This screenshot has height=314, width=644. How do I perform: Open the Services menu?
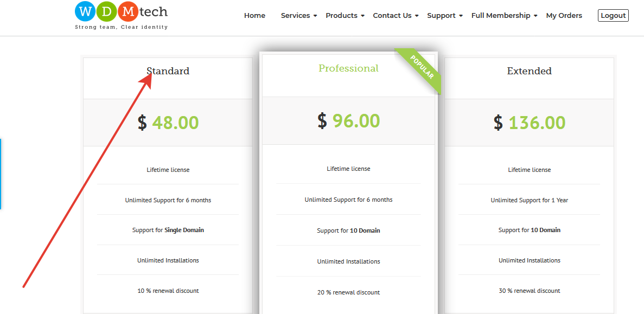click(x=295, y=16)
